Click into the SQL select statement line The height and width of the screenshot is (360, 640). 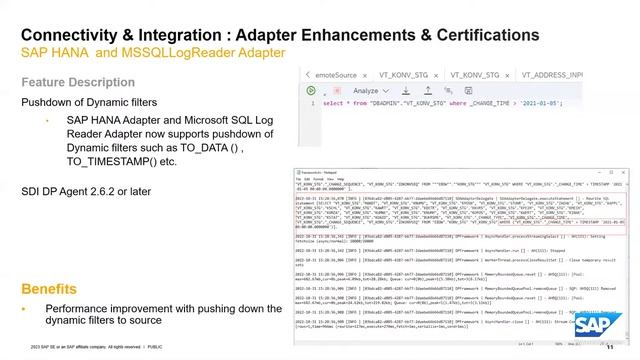pos(443,103)
